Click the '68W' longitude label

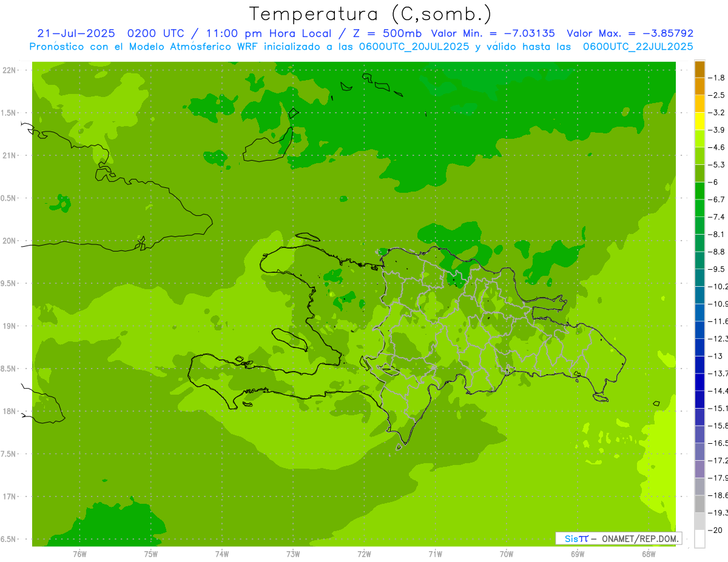tap(649, 554)
